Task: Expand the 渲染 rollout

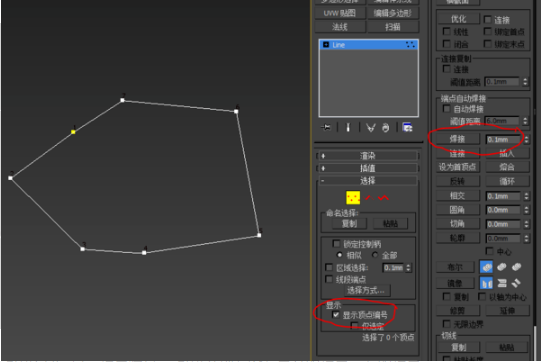Action: (367, 156)
